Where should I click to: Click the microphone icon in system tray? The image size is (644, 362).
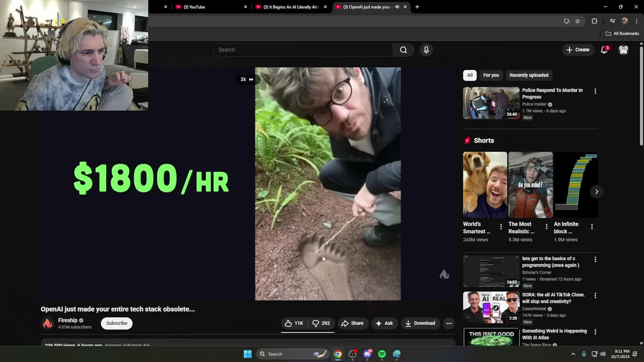(x=584, y=354)
